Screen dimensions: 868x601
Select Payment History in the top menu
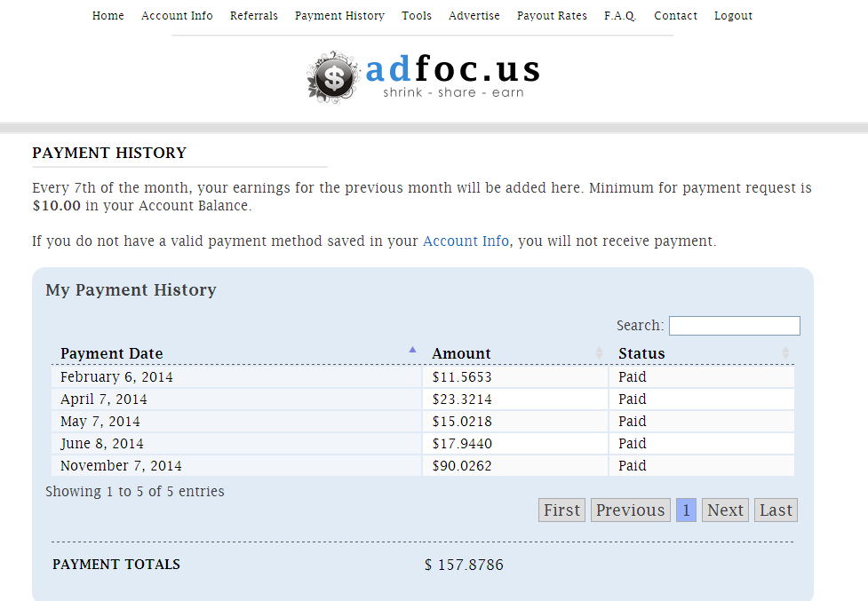coord(339,16)
